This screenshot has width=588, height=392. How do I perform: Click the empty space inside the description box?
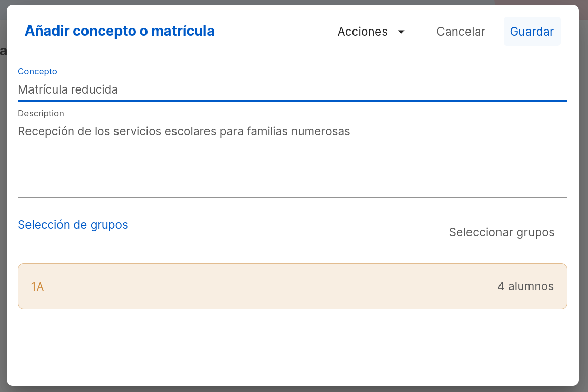(292, 169)
